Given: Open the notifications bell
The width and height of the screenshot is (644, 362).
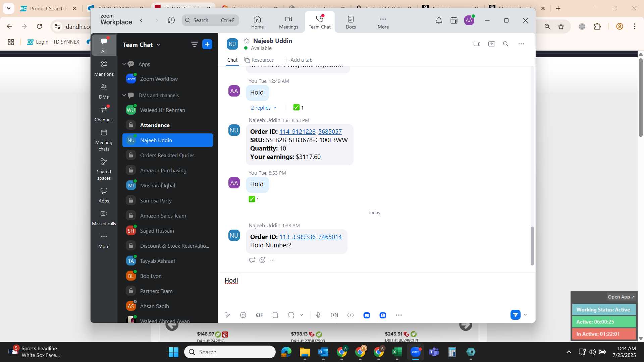Looking at the screenshot, I should coord(439,20).
